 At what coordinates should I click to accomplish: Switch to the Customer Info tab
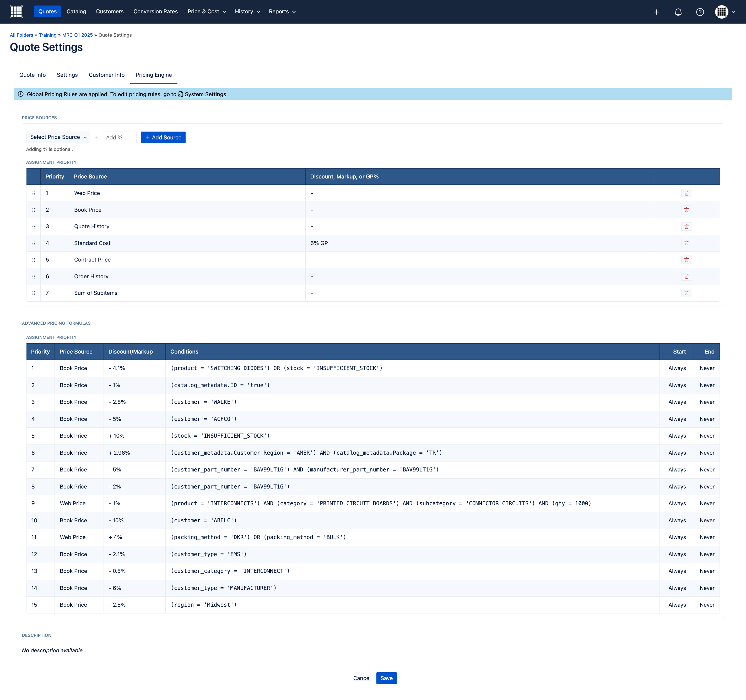[107, 75]
